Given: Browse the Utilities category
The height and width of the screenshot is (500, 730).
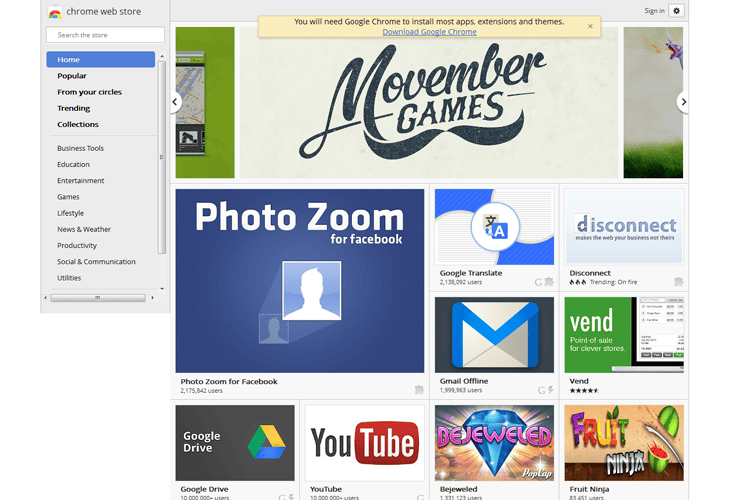Looking at the screenshot, I should coord(69,278).
